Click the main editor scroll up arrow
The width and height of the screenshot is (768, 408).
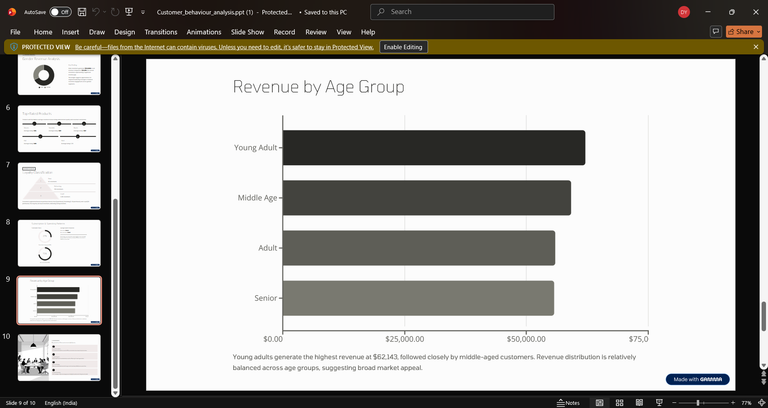[764, 58]
